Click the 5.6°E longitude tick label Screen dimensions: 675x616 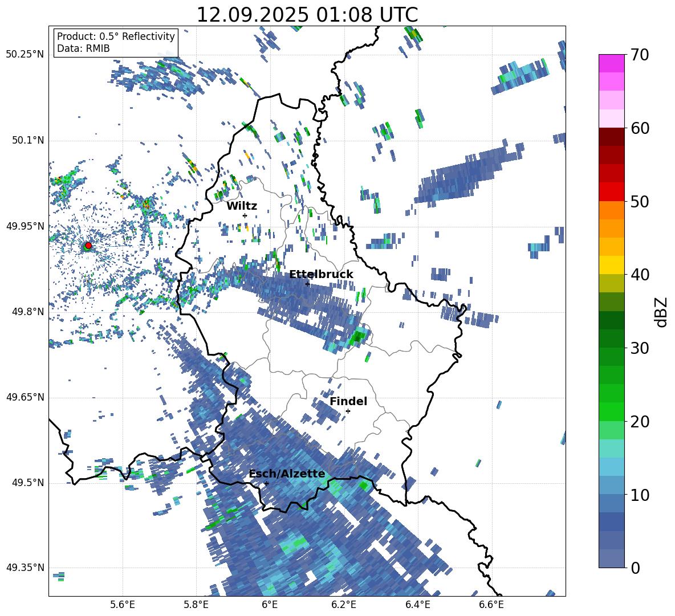(123, 605)
